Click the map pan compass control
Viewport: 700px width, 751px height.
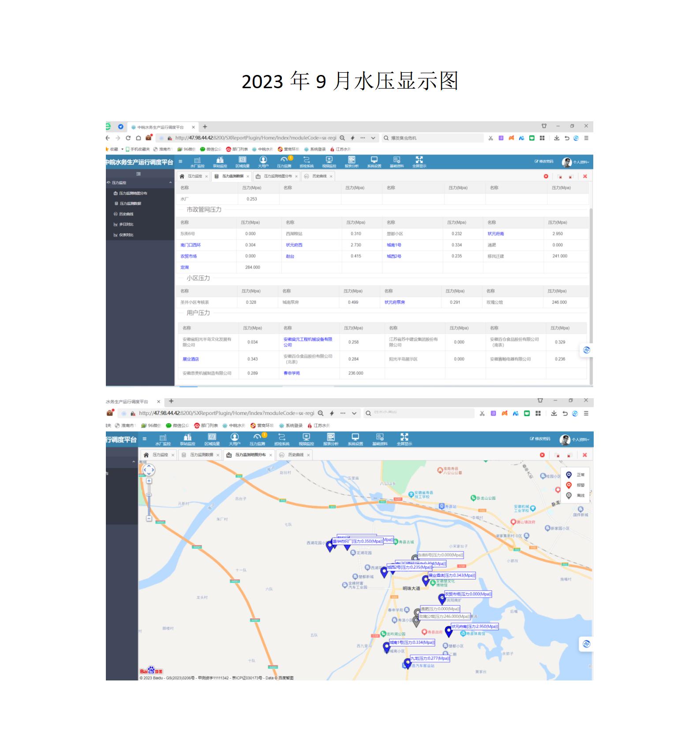coord(149,470)
